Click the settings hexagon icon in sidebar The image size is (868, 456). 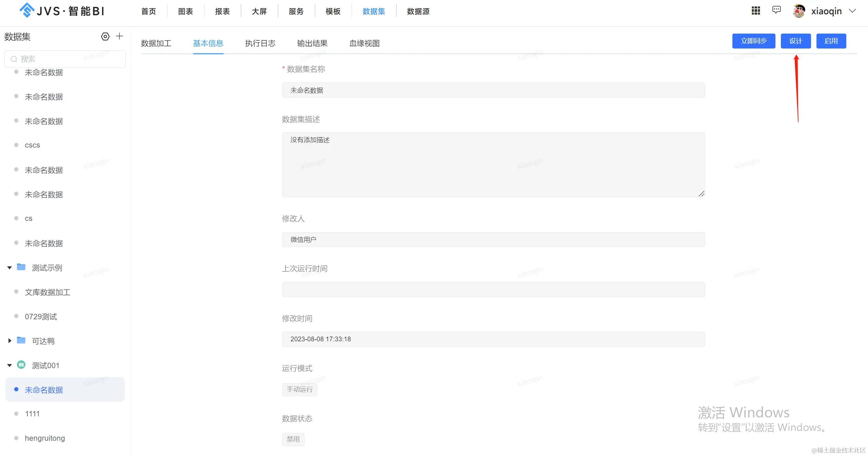click(105, 36)
